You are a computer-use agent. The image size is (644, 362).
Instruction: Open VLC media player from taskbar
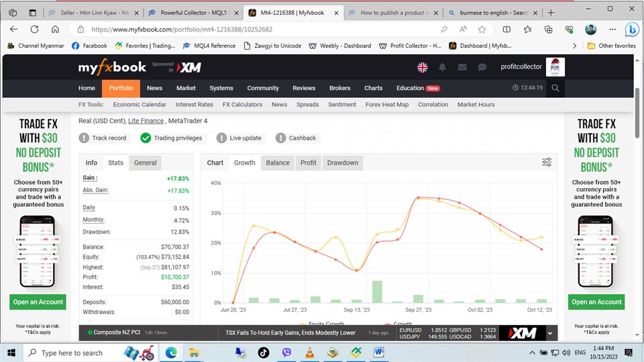pos(310,353)
